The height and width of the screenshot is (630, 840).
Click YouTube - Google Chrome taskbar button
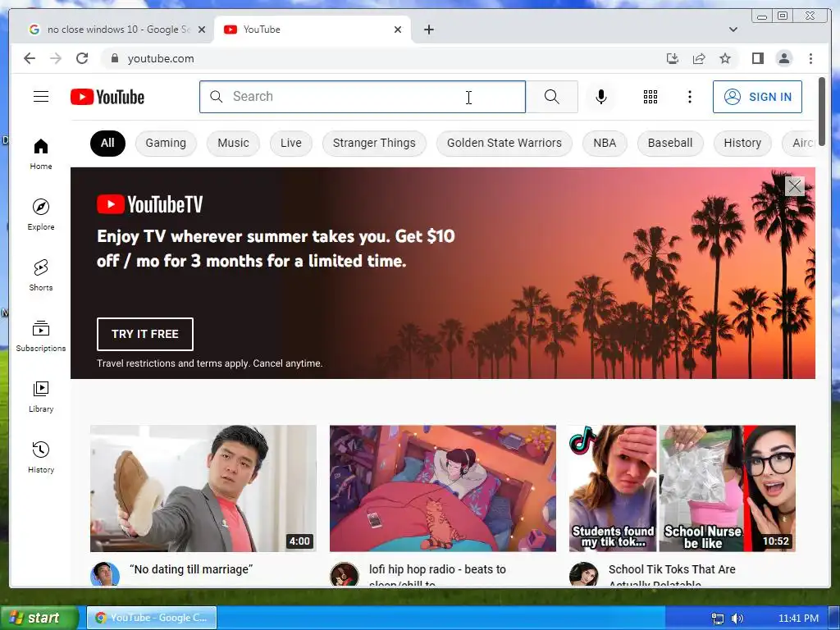point(152,618)
